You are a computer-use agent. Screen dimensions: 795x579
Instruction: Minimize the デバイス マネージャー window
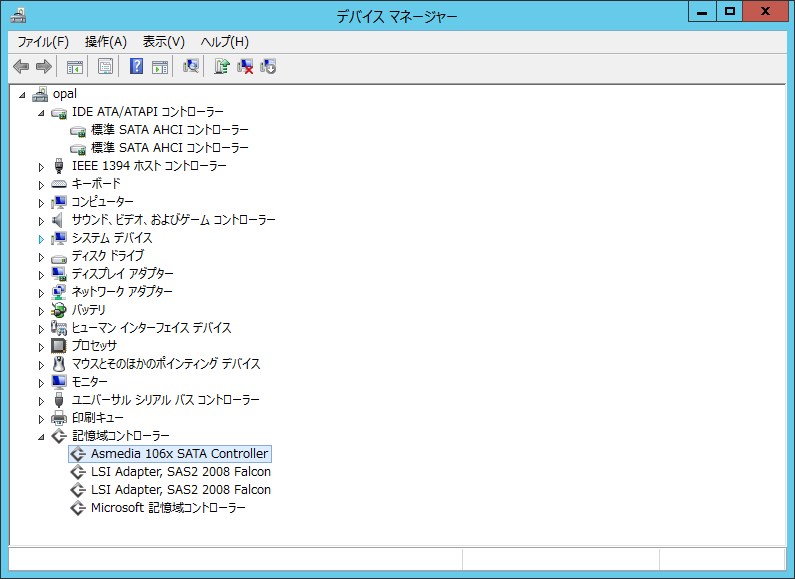click(x=702, y=12)
